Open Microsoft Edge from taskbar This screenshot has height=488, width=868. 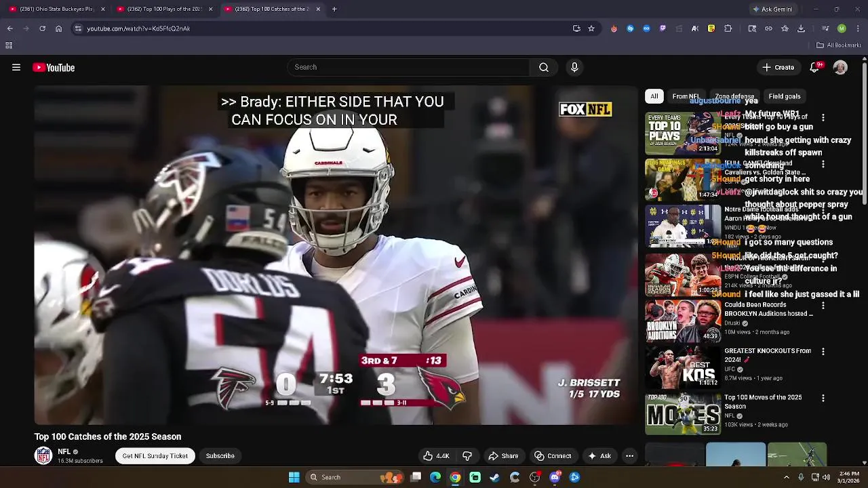[435, 477]
